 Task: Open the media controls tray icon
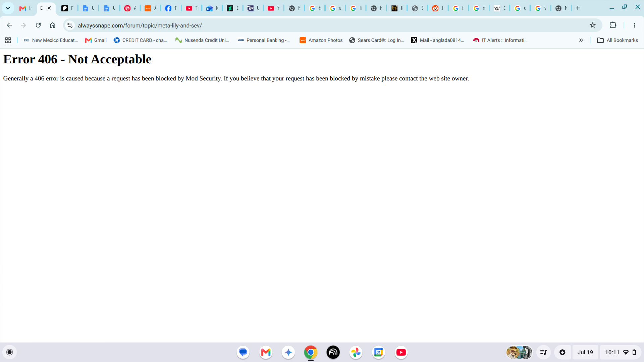pos(543,352)
